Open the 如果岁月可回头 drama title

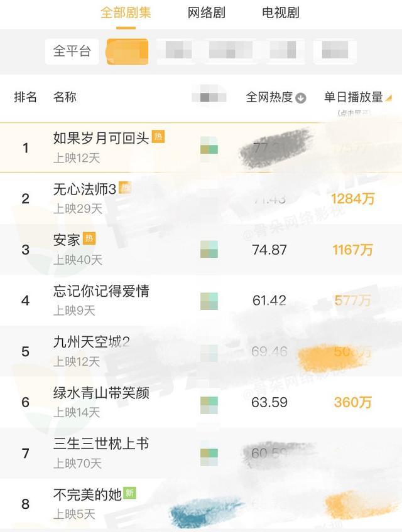pyautogui.click(x=101, y=138)
